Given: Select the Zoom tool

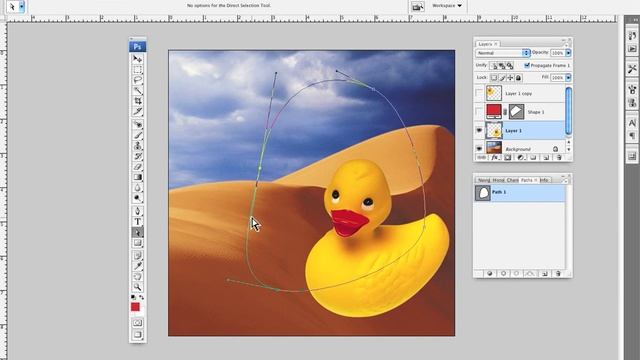Looking at the screenshot, I should tap(138, 287).
